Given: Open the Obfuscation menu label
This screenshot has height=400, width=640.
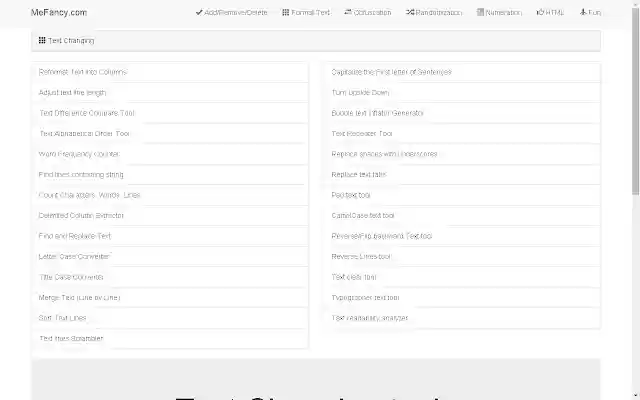Looking at the screenshot, I should click(372, 13).
